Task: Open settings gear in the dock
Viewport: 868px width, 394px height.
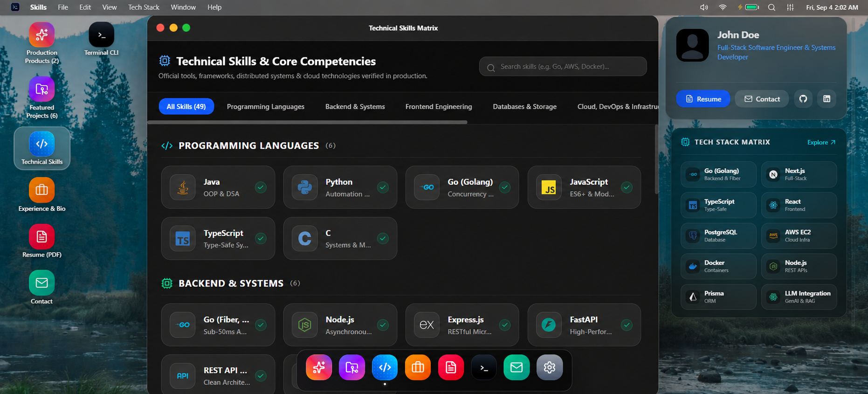Action: (x=550, y=367)
